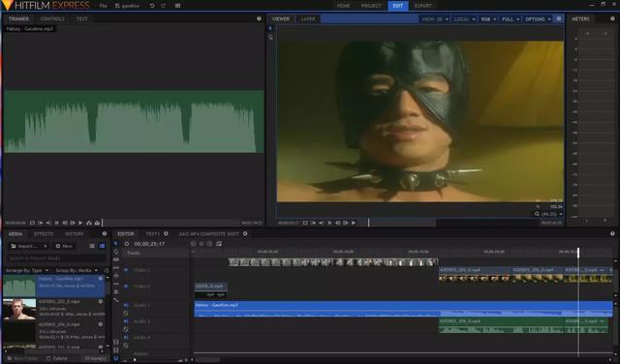Image resolution: width=620 pixels, height=364 pixels.
Task: Click the New Folder button
Action: coord(22,358)
